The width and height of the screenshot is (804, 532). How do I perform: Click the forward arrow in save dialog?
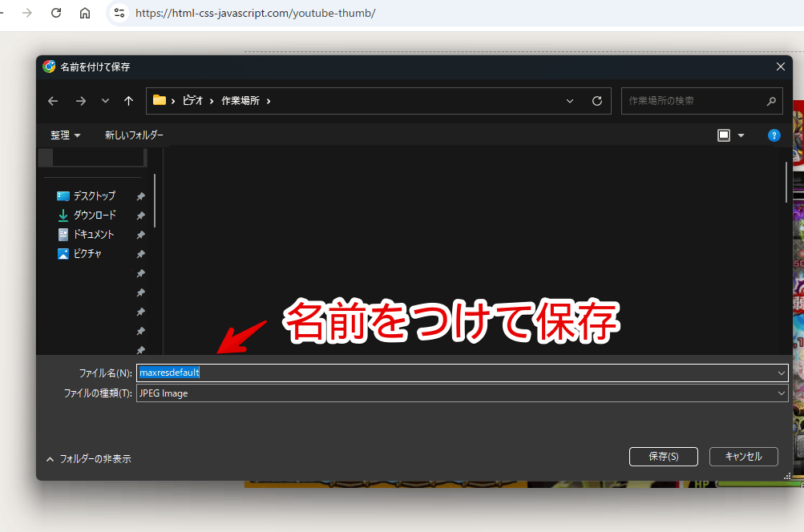[80, 101]
